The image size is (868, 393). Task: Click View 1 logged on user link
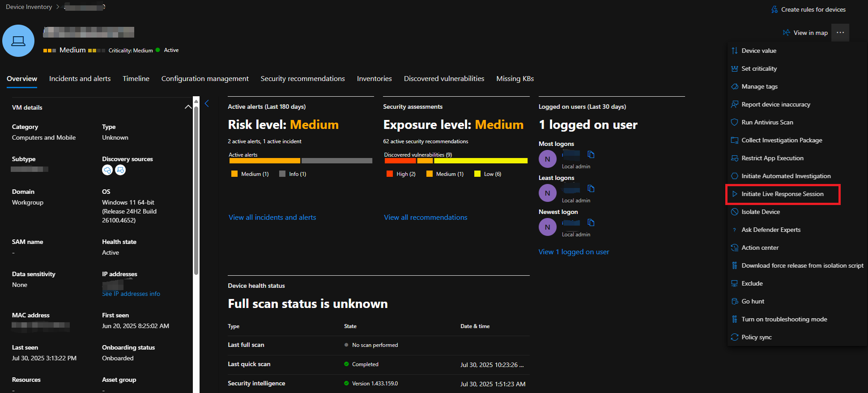pyautogui.click(x=574, y=252)
